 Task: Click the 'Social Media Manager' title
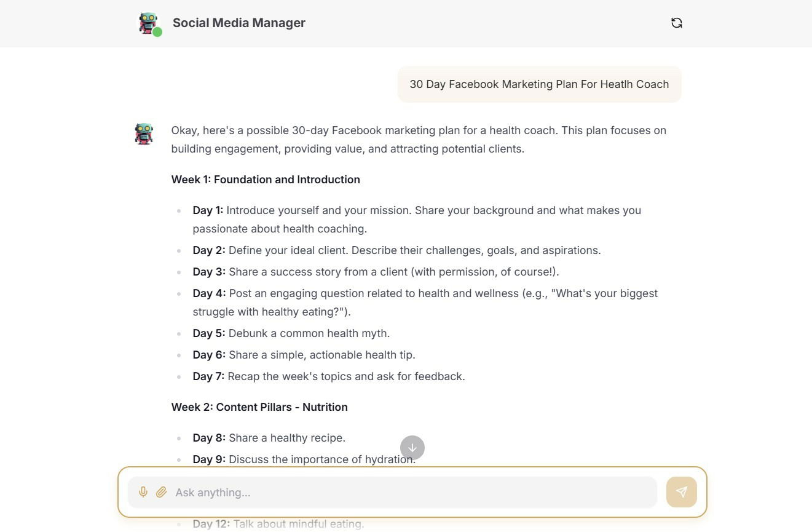pyautogui.click(x=239, y=23)
